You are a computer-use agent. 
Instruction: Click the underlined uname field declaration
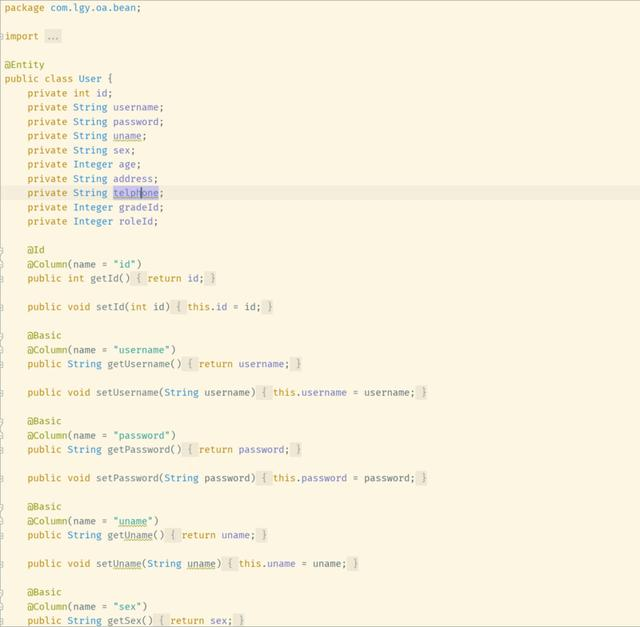point(128,136)
